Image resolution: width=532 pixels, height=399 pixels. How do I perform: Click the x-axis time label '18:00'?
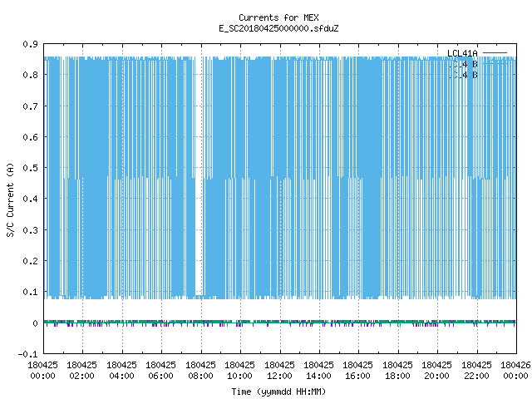point(397,376)
